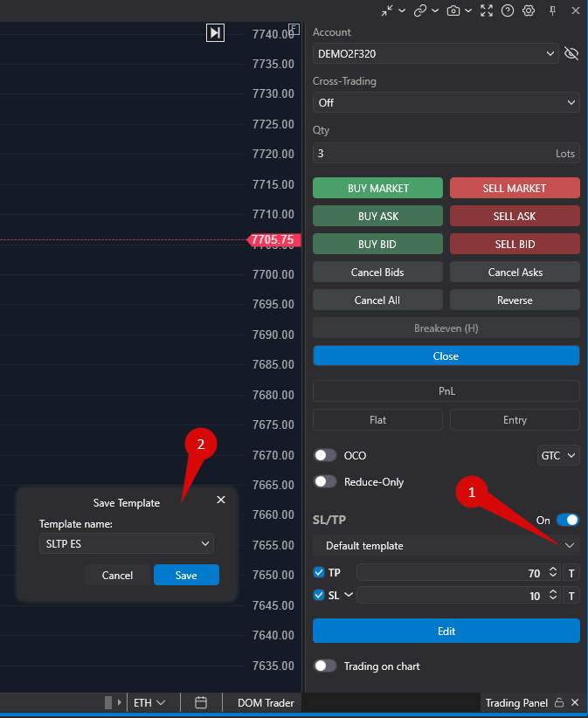Open the SL type chevron next to SL
The height and width of the screenshot is (718, 588).
(349, 594)
